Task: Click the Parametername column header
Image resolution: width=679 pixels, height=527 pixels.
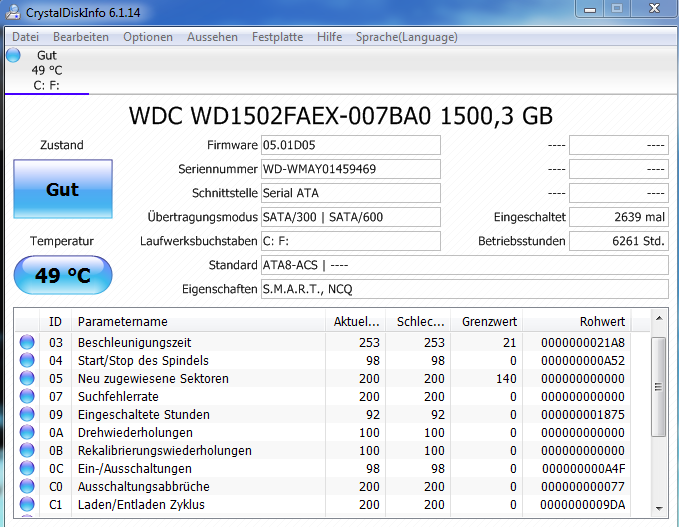Action: point(198,321)
